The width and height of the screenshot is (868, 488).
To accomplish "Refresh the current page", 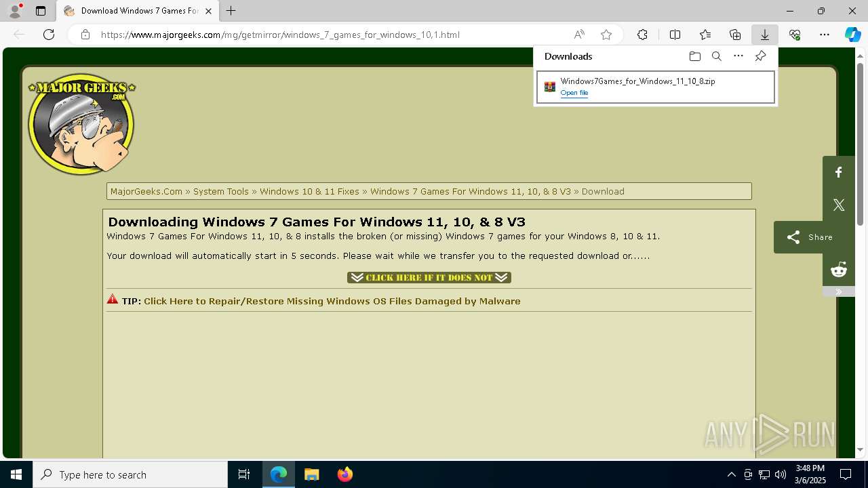I will tap(49, 35).
